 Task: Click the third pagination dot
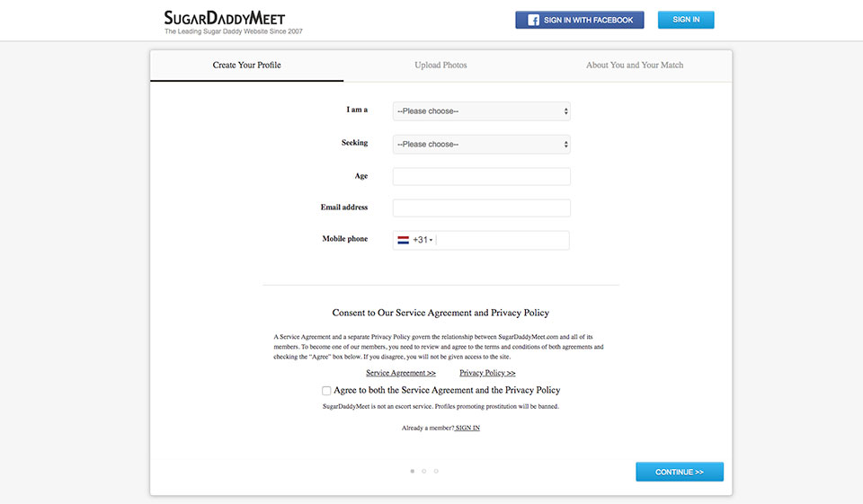pyautogui.click(x=436, y=471)
